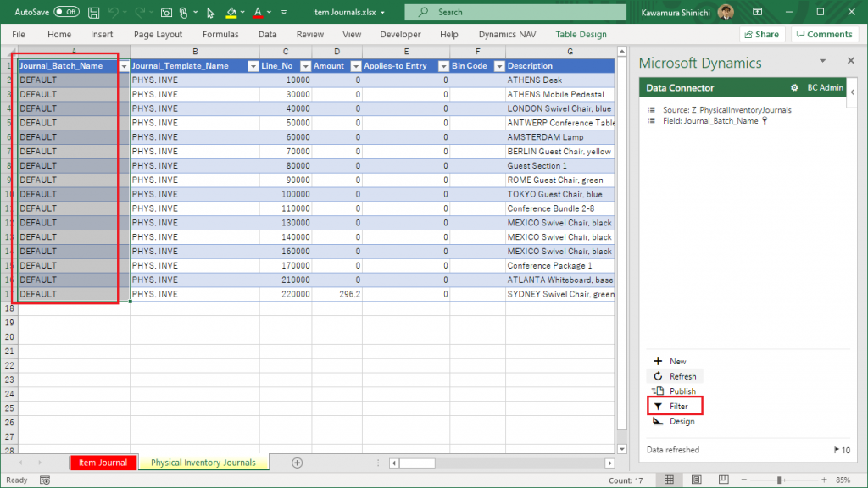The height and width of the screenshot is (488, 868).
Task: Switch to Page Layout view icon
Action: [x=697, y=480]
